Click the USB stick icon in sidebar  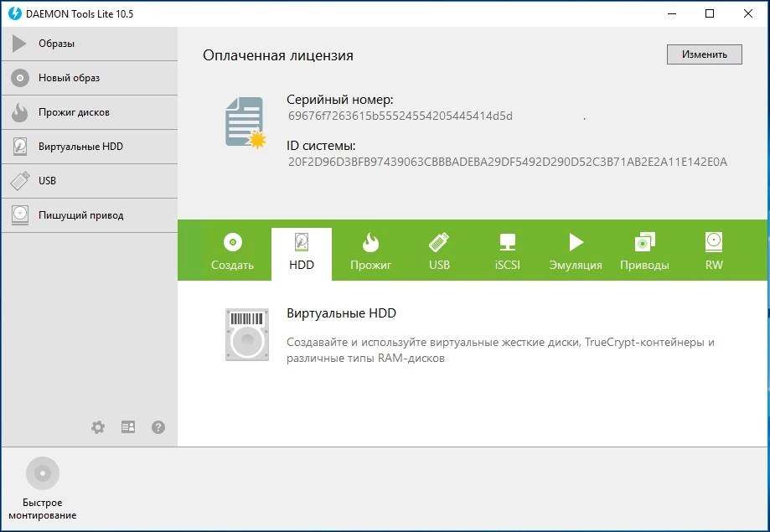pos(19,181)
